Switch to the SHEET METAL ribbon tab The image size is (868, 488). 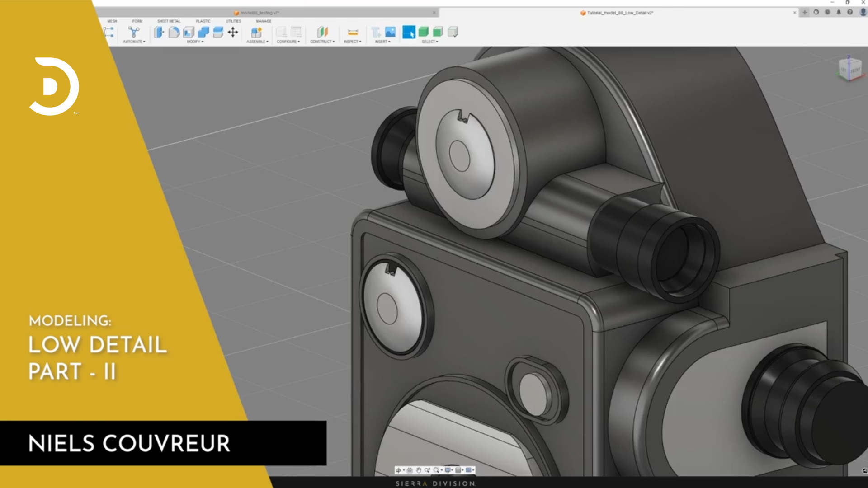(x=169, y=21)
